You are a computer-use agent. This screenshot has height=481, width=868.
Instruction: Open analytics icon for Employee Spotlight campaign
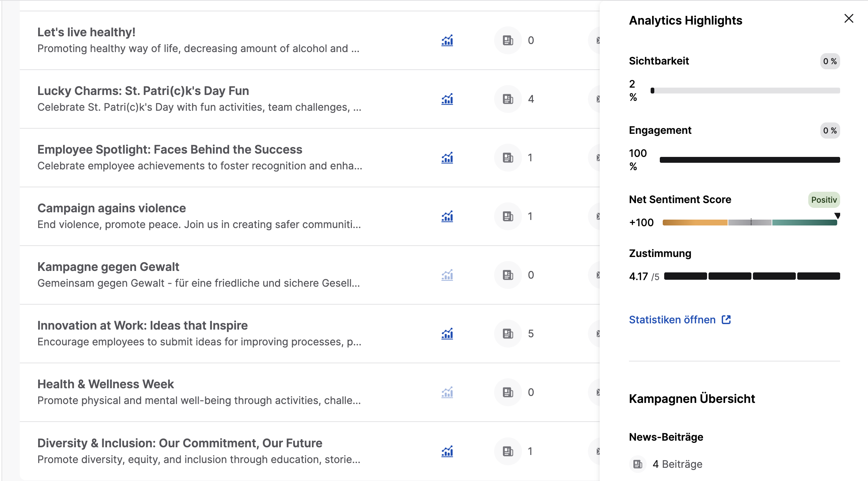tap(447, 158)
